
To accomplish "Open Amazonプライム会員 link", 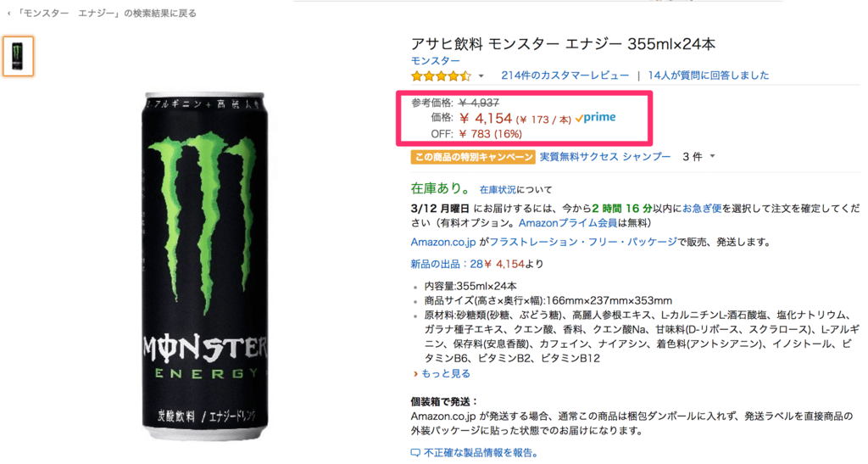I will [567, 223].
